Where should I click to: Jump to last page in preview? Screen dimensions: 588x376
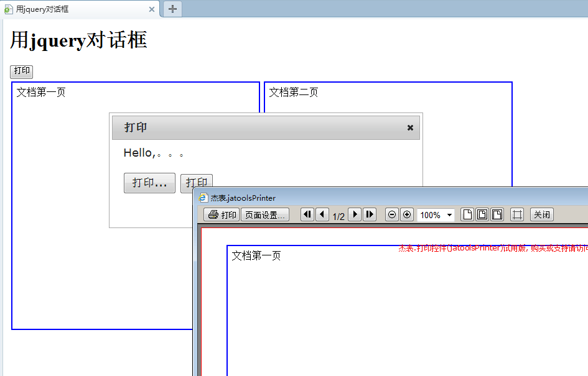[370, 214]
